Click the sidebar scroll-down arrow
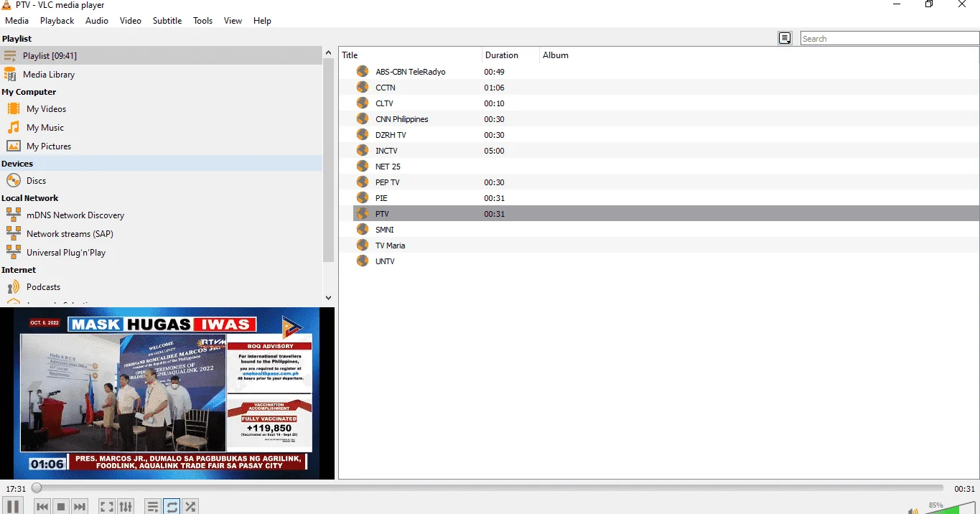The width and height of the screenshot is (980, 514). click(x=329, y=297)
